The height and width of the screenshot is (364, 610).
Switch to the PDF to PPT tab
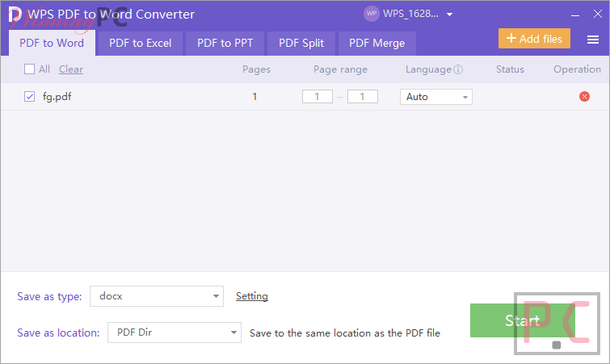225,43
